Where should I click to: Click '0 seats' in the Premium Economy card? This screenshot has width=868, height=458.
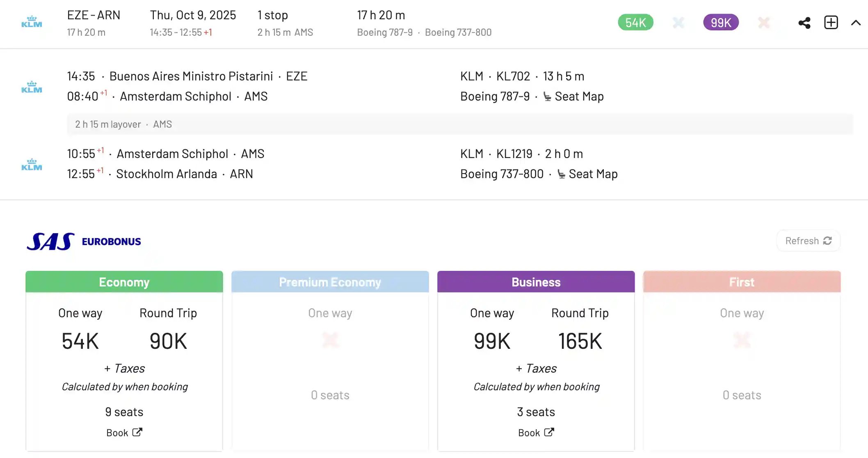330,395
